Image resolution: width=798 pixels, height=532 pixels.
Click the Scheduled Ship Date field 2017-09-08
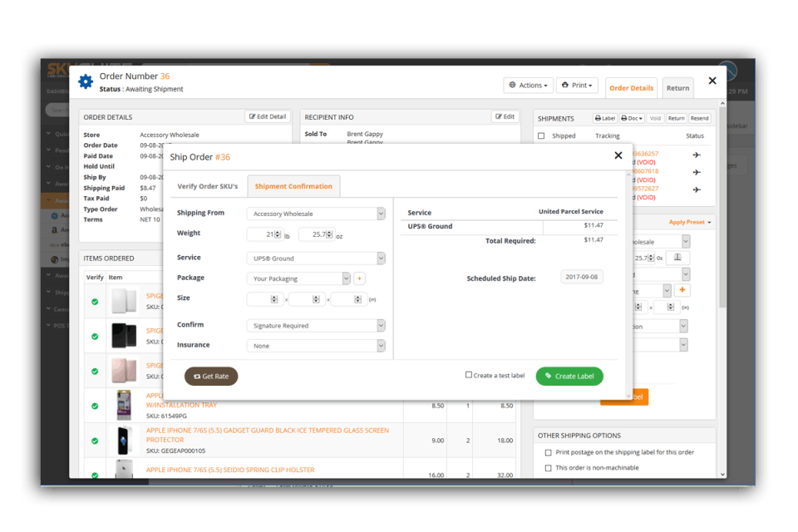point(582,277)
